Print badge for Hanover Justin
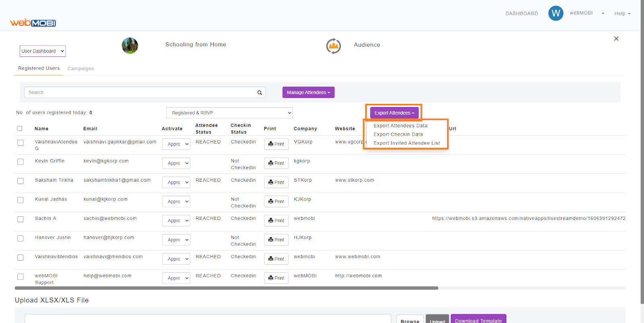 (276, 240)
